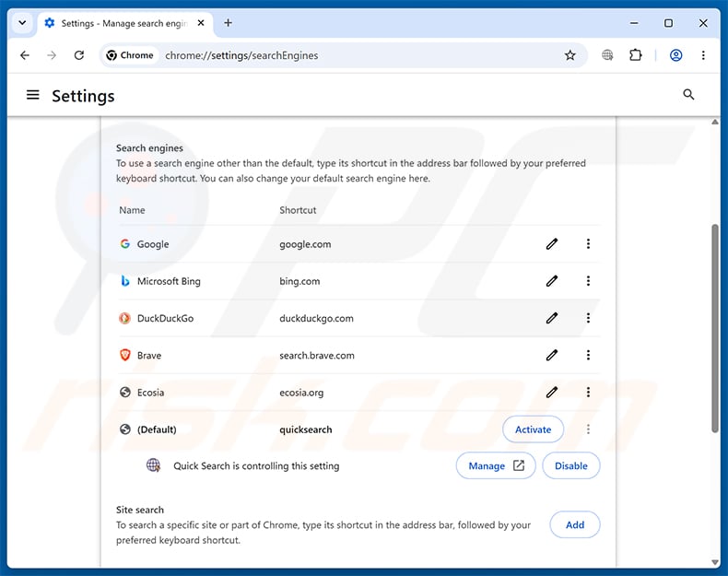Click the Search engines heading
The height and width of the screenshot is (576, 728).
(x=149, y=148)
